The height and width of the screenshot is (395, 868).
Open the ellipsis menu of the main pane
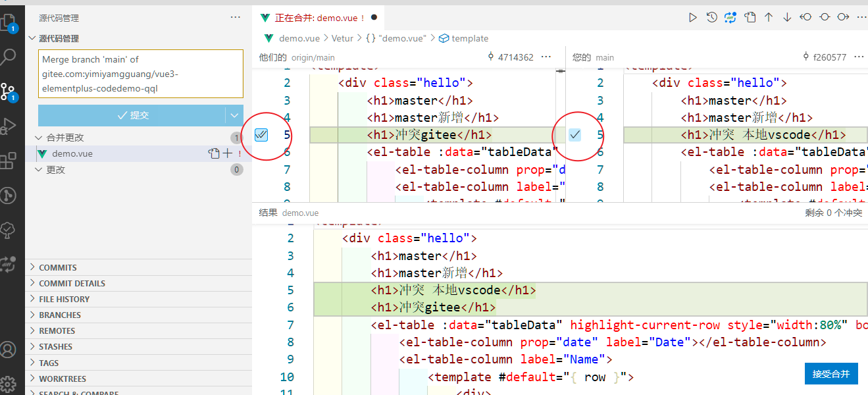click(858, 57)
